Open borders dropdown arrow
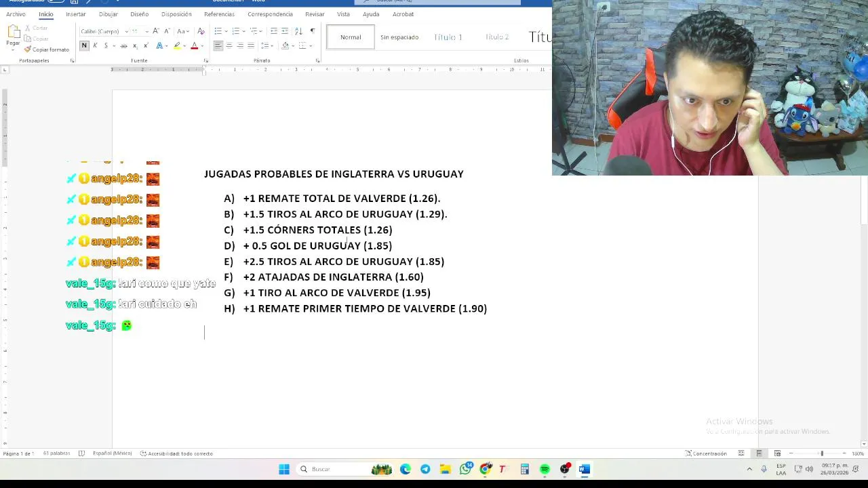Image resolution: width=868 pixels, height=488 pixels. point(311,45)
